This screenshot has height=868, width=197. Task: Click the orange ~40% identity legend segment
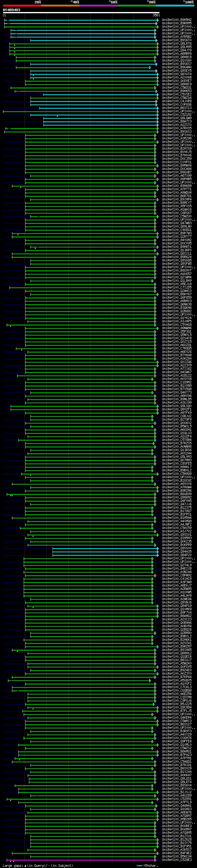(x=60, y=6)
